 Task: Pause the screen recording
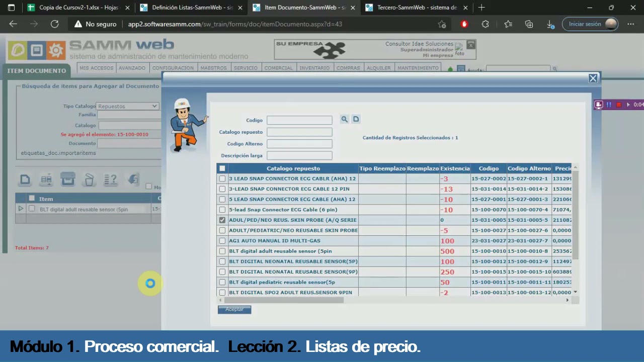pyautogui.click(x=609, y=105)
